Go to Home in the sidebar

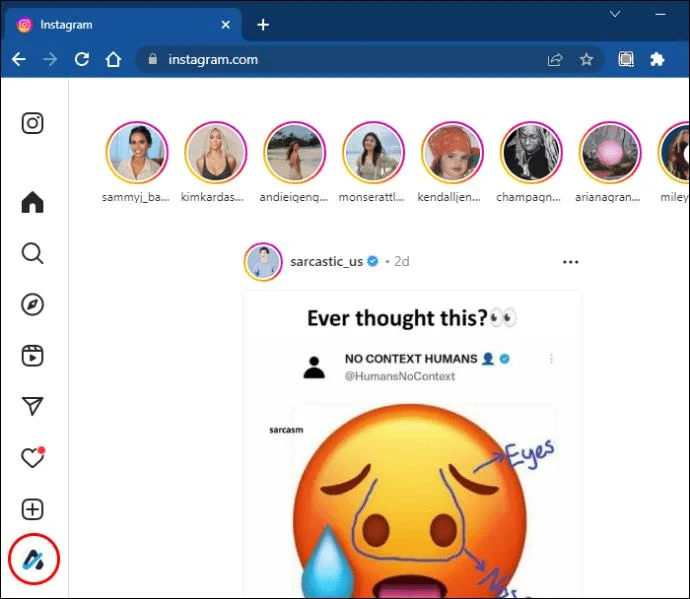pos(33,202)
